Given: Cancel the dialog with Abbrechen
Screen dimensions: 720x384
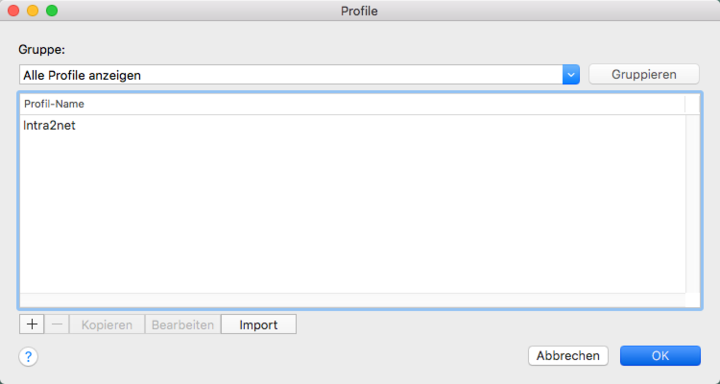Looking at the screenshot, I should [x=568, y=356].
